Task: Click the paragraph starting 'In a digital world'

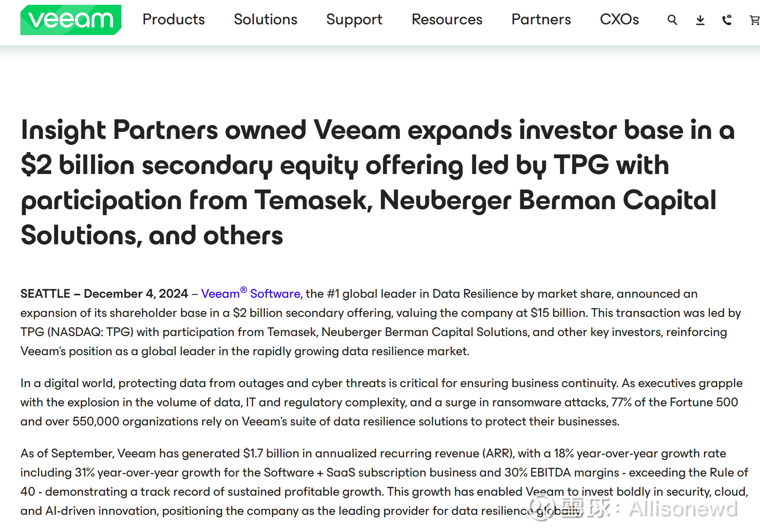Action: click(x=381, y=402)
